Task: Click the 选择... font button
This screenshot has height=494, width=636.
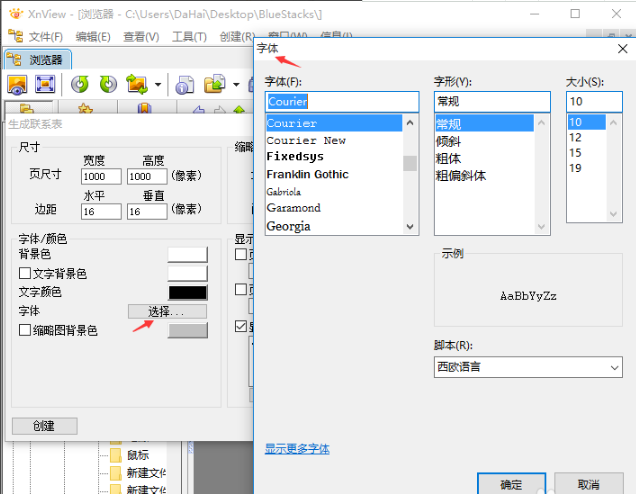Action: coord(167,312)
